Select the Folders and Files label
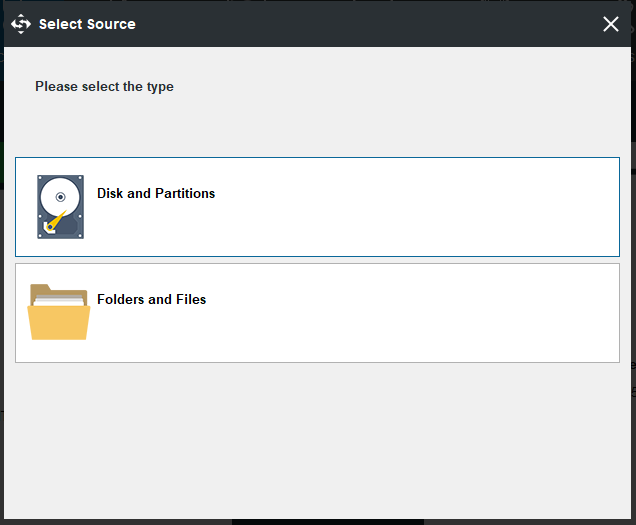The image size is (636, 525). coord(151,299)
